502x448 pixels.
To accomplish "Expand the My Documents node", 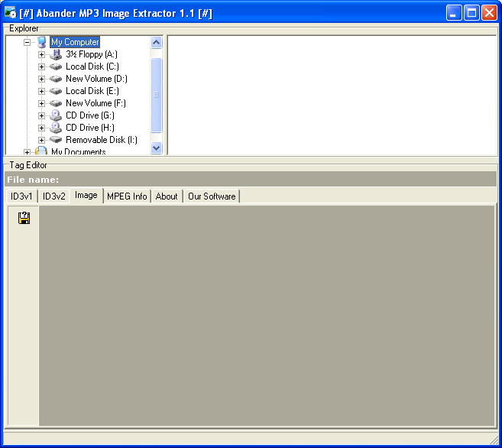I will pos(28,152).
